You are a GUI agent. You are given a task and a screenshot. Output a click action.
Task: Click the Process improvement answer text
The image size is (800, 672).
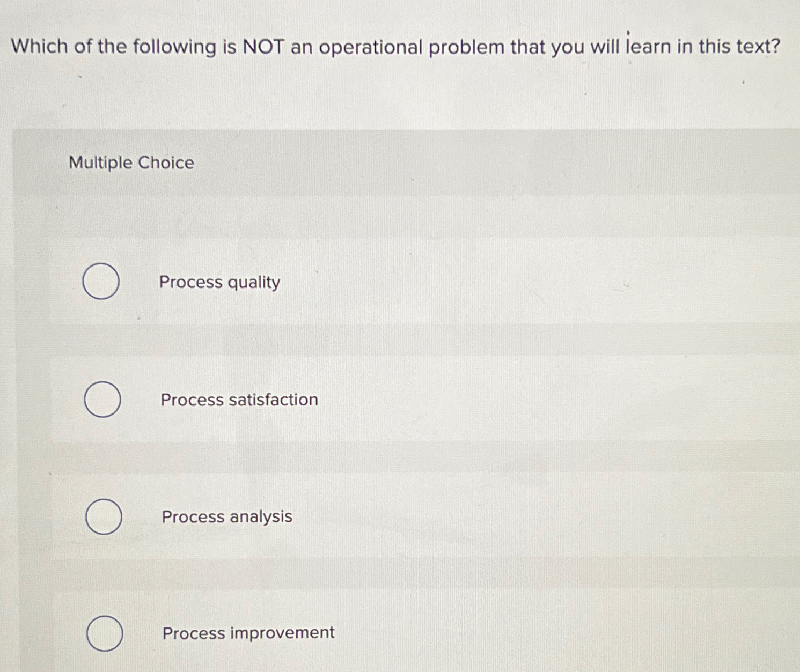click(x=247, y=633)
